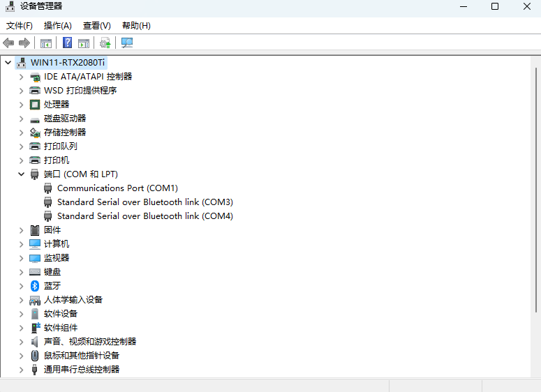Expand the 磁盘驱动器 category
The image size is (541, 392).
pyautogui.click(x=22, y=119)
